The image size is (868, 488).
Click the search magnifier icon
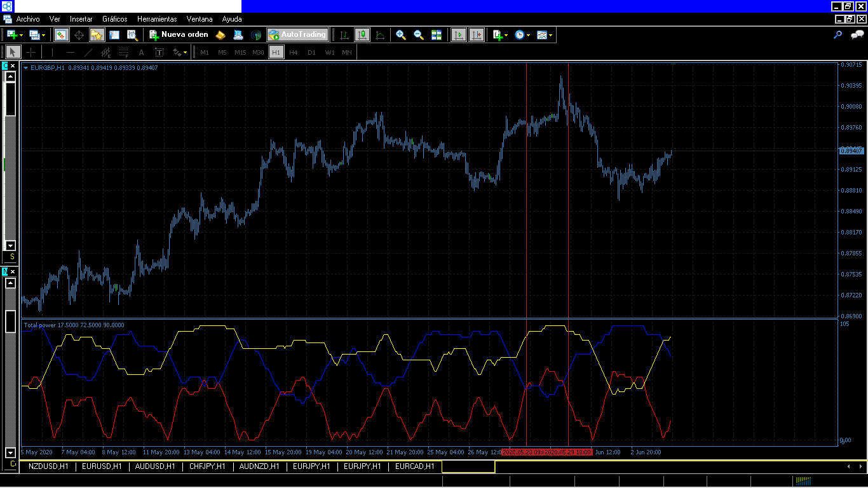tap(838, 35)
